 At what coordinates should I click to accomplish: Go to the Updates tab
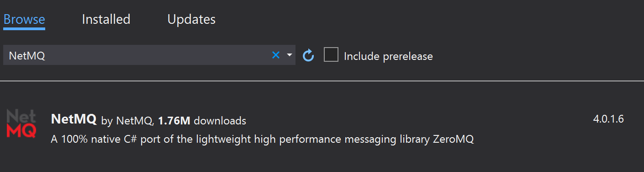pyautogui.click(x=191, y=19)
